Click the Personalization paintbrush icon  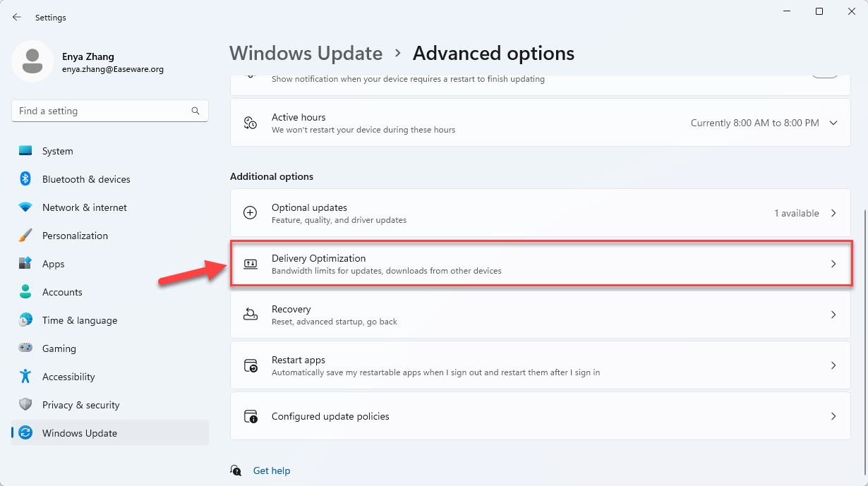pyautogui.click(x=25, y=236)
